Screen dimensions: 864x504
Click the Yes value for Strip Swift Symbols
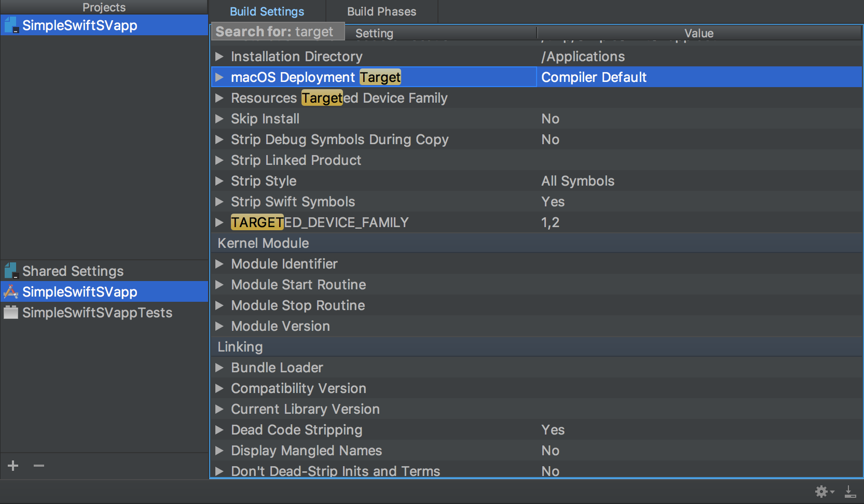pyautogui.click(x=553, y=202)
